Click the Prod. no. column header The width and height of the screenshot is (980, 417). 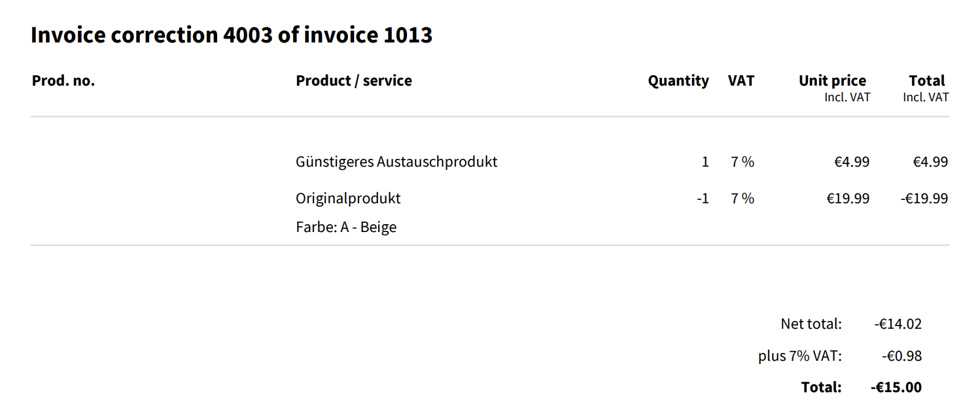(x=63, y=81)
